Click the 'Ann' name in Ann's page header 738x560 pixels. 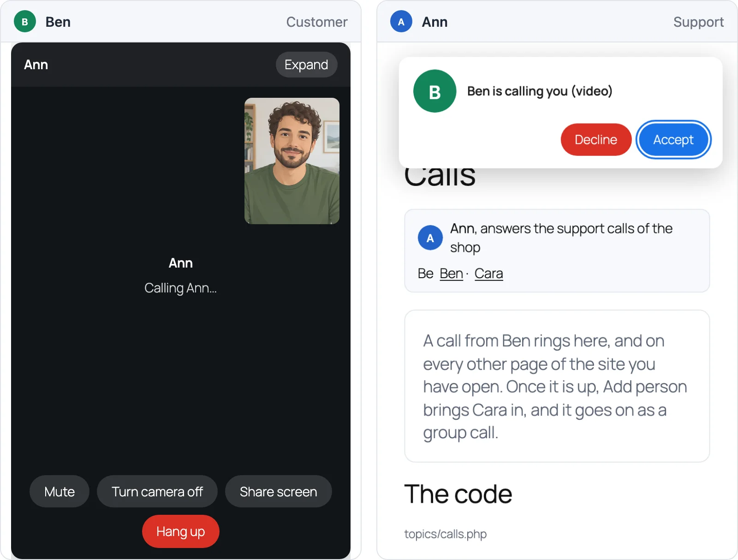(x=434, y=22)
